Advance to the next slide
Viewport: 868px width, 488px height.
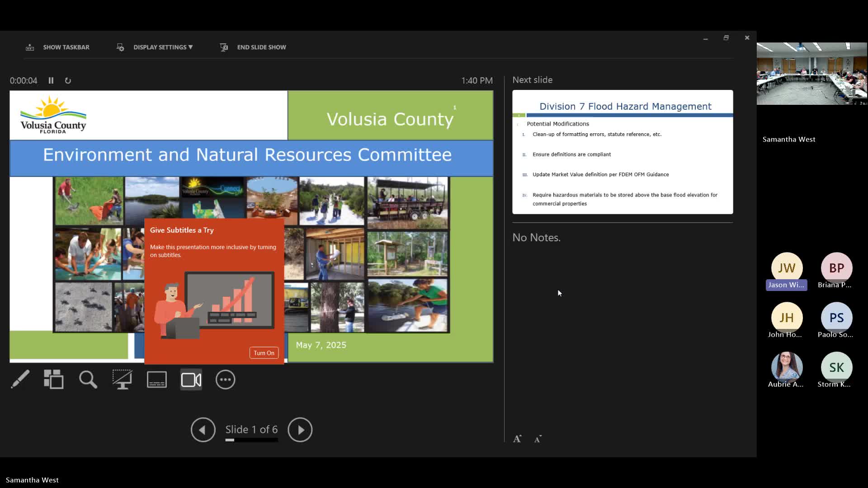coord(300,430)
